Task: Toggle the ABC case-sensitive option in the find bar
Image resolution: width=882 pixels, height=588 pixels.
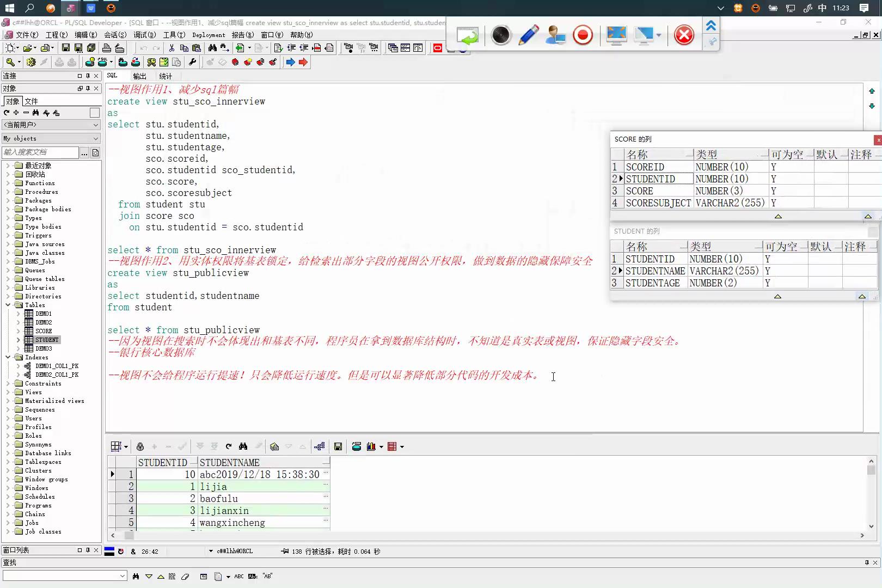Action: (239, 576)
